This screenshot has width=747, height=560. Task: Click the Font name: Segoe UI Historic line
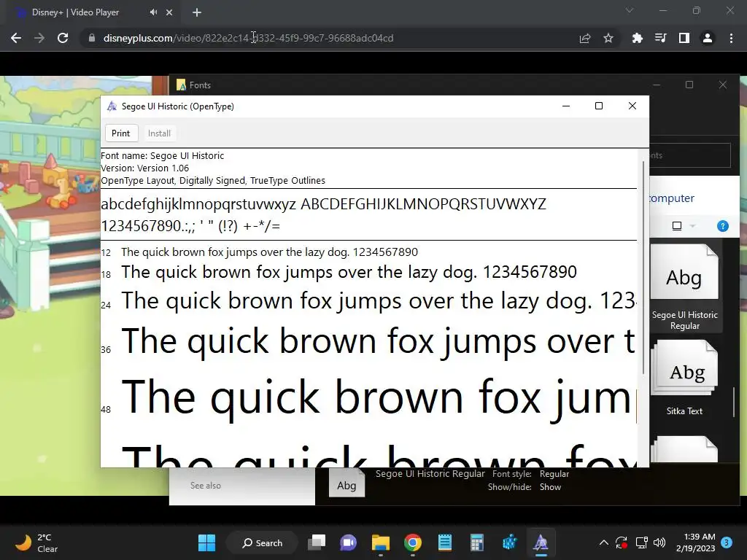click(x=163, y=156)
